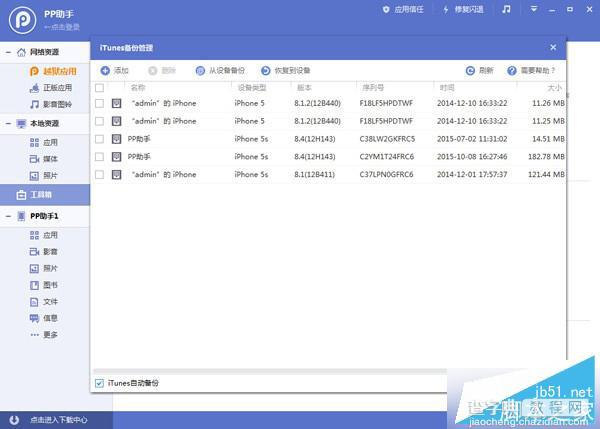Open 应用 under PP助手1
This screenshot has height=429, width=600.
tap(44, 235)
